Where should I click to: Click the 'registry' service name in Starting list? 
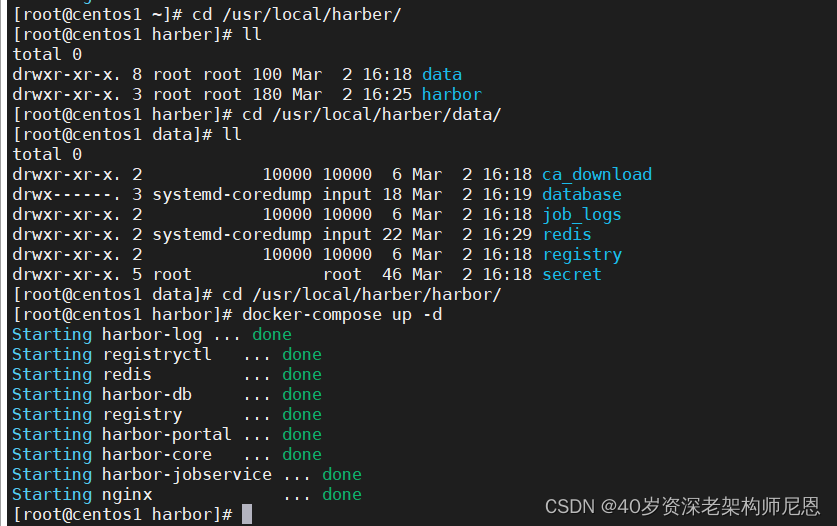[142, 415]
